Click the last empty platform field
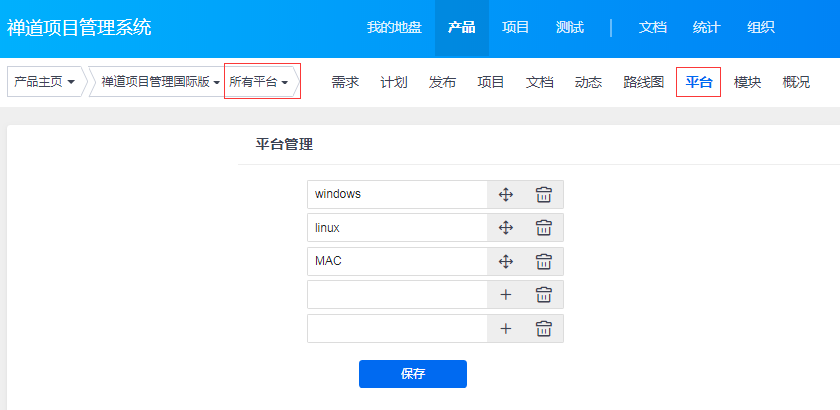 point(398,329)
